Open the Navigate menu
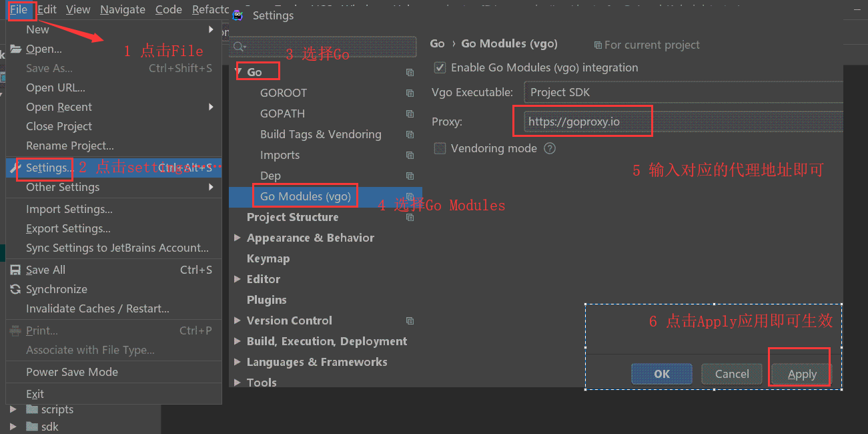868x434 pixels. (123, 9)
